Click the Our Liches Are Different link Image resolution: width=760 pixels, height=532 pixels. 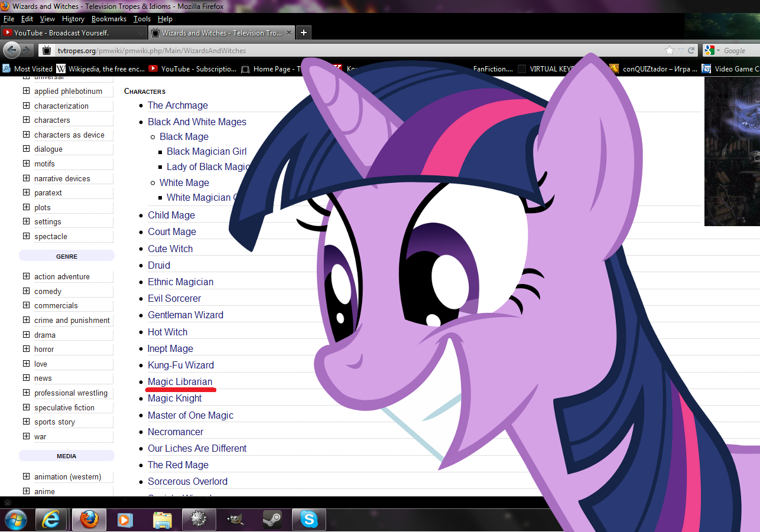(197, 449)
